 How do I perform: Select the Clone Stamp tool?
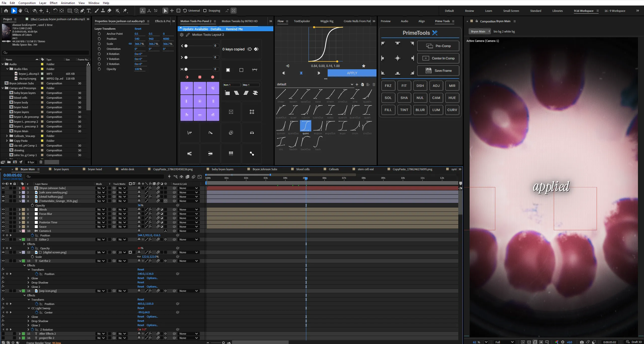click(x=103, y=11)
